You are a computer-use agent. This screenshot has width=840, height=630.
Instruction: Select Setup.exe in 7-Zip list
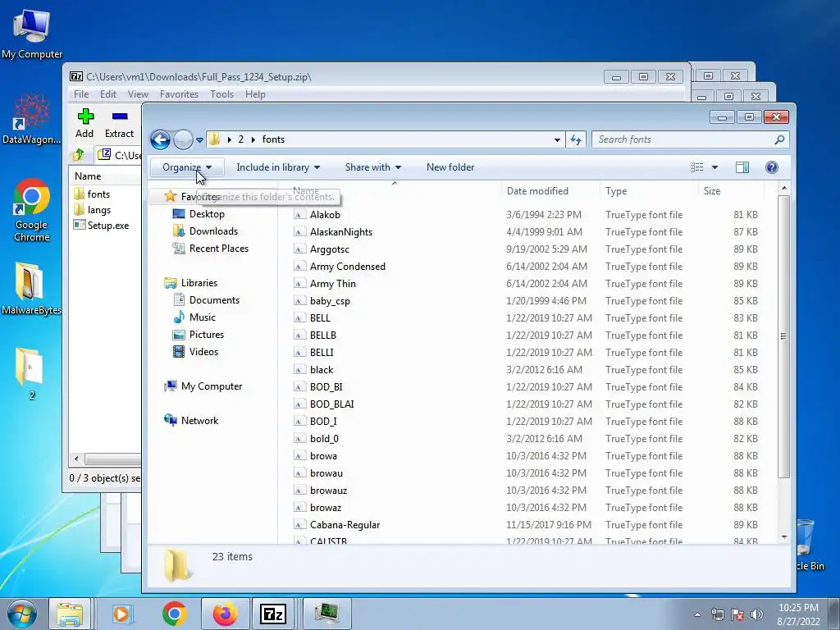coord(102,226)
